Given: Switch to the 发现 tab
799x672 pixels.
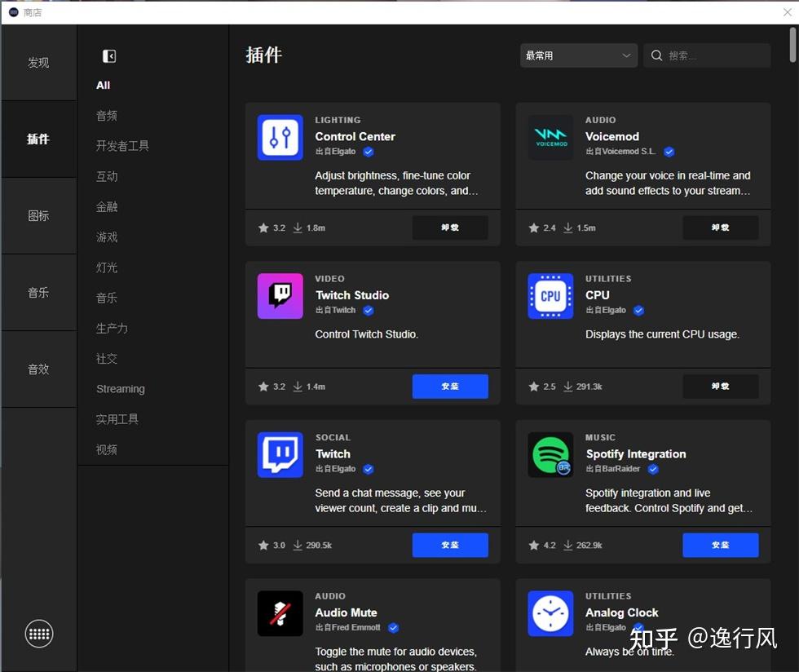Looking at the screenshot, I should point(39,63).
